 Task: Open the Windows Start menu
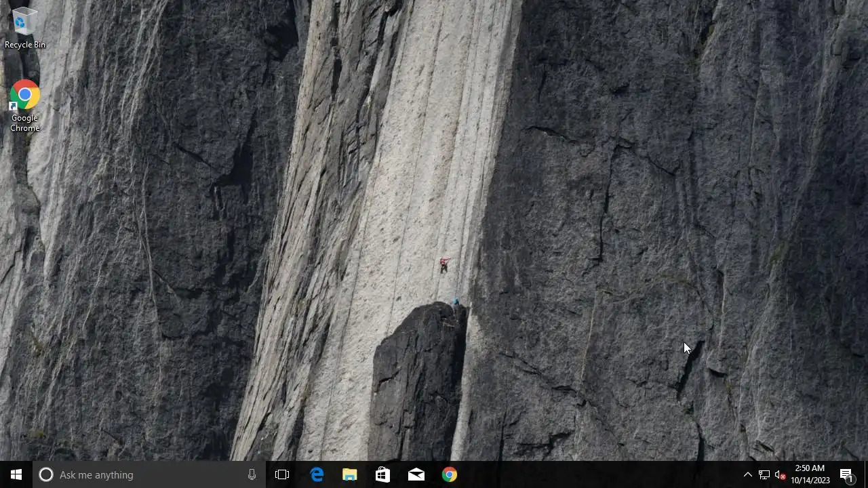coord(16,474)
